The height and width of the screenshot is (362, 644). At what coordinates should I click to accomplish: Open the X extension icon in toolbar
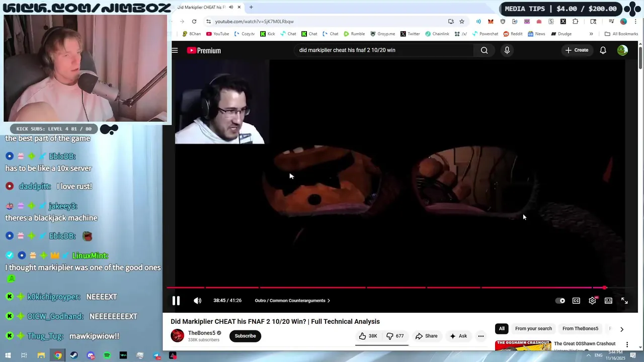click(x=563, y=22)
